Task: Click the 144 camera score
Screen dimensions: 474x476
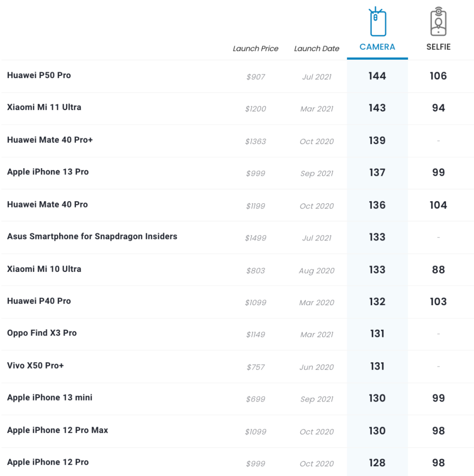Action: pyautogui.click(x=377, y=76)
